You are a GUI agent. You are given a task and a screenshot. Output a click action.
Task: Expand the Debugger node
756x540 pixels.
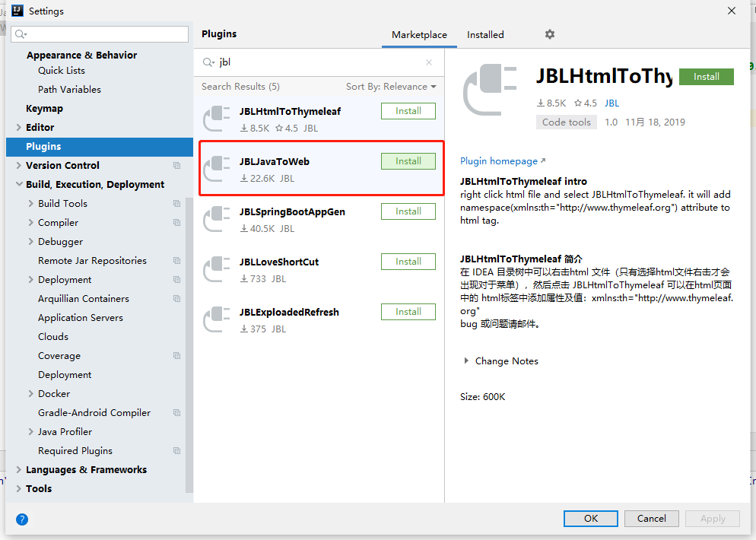click(x=31, y=242)
